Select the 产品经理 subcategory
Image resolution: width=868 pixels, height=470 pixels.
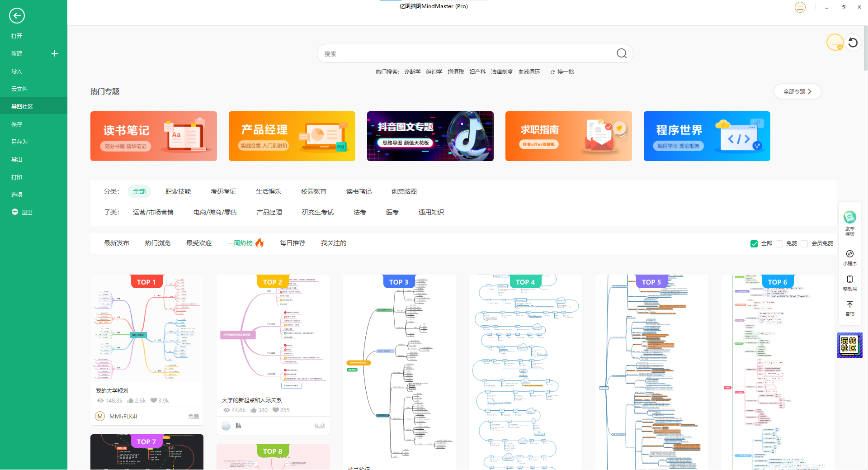pos(269,212)
